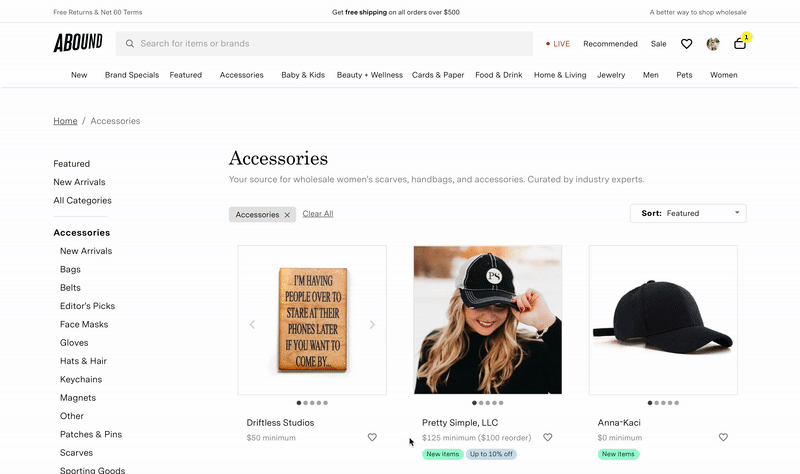Click the Abound logo
Image resolution: width=800 pixels, height=474 pixels.
(x=78, y=43)
